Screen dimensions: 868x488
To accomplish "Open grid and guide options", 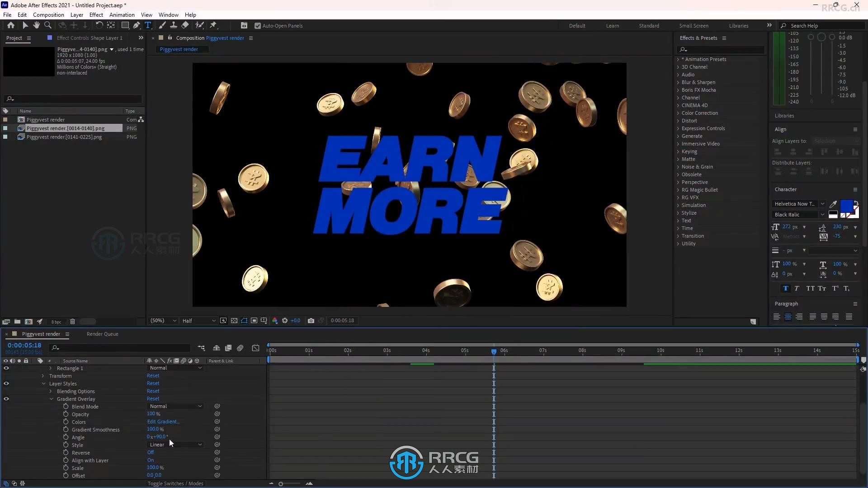I will pos(264,321).
